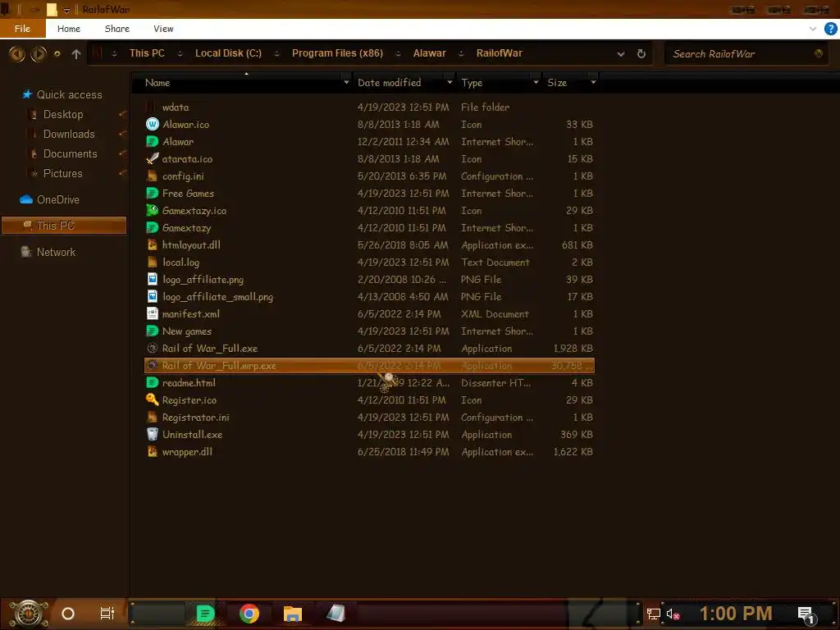This screenshot has width=840, height=630.
Task: Select Free Games shortcut icon
Action: pos(152,194)
